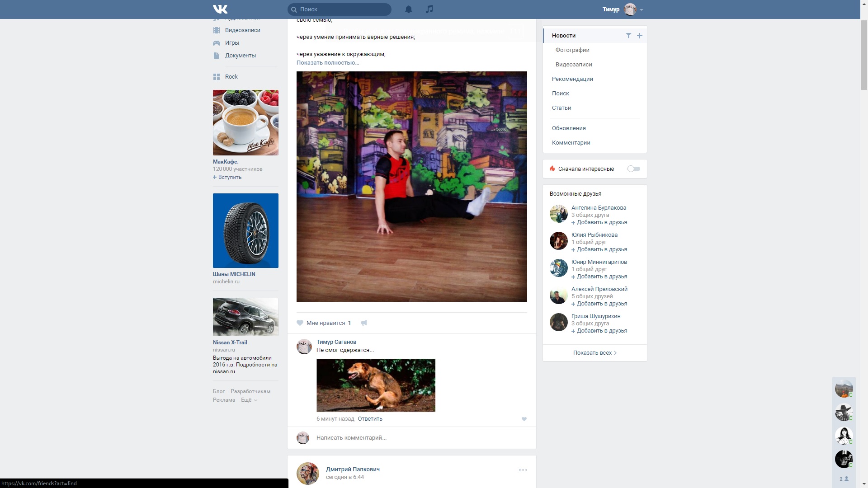Viewport: 868px width, 488px height.
Task: Like the post with heart icon
Action: click(x=300, y=323)
